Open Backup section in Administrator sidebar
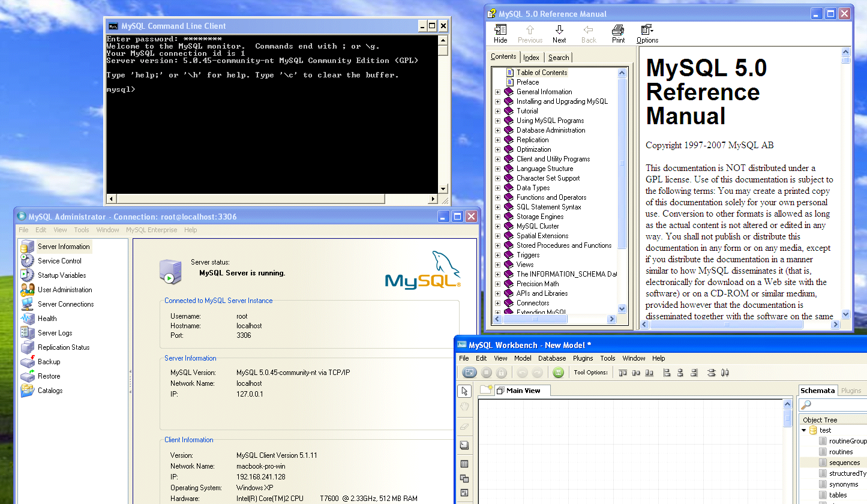 click(49, 362)
